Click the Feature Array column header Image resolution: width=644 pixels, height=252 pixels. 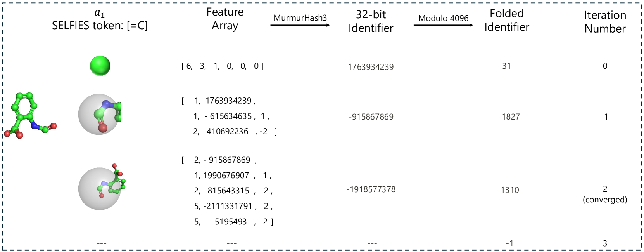tap(225, 19)
